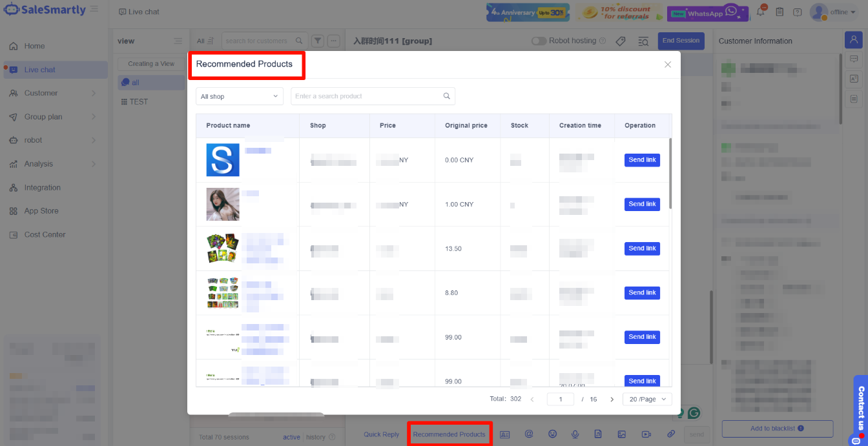Viewport: 868px width, 446px height.
Task: Click the emoji picker icon
Action: tap(552, 434)
